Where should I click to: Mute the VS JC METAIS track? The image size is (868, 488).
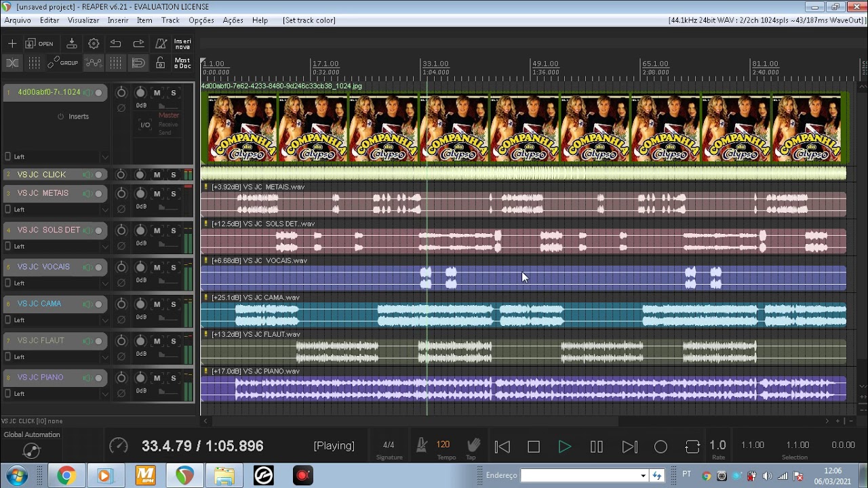[157, 194]
